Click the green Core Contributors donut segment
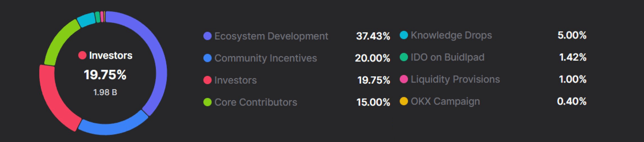This screenshot has width=644, height=142. pos(59,42)
